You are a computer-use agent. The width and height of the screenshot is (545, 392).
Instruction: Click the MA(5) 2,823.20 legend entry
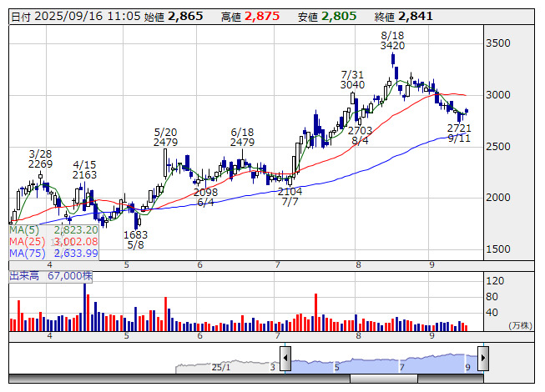pos(54,230)
